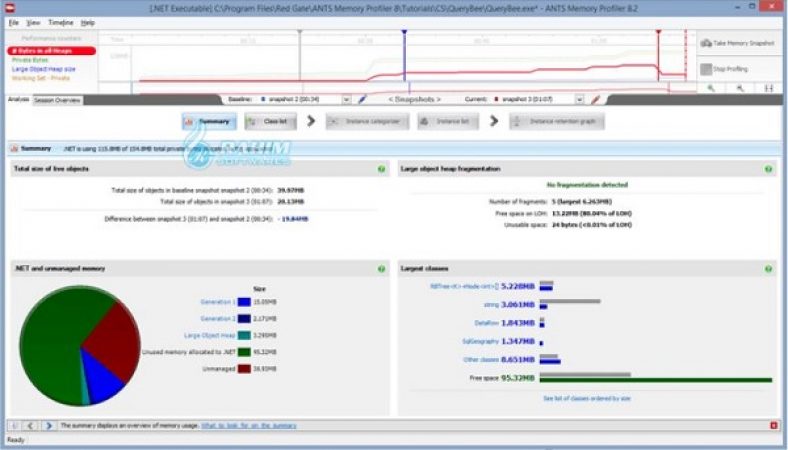Click the first chevron arrow after Class list
Viewport: 788px width, 450px height.
click(x=311, y=121)
